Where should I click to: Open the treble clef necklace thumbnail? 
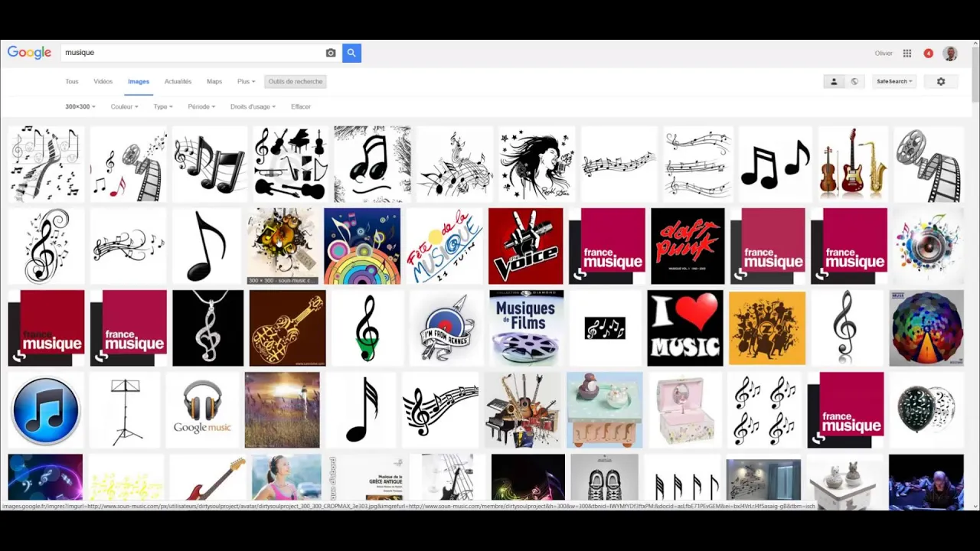pyautogui.click(x=207, y=328)
